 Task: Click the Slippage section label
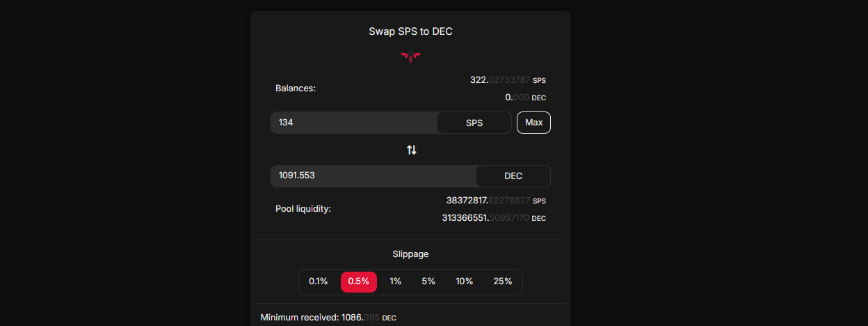(410, 254)
